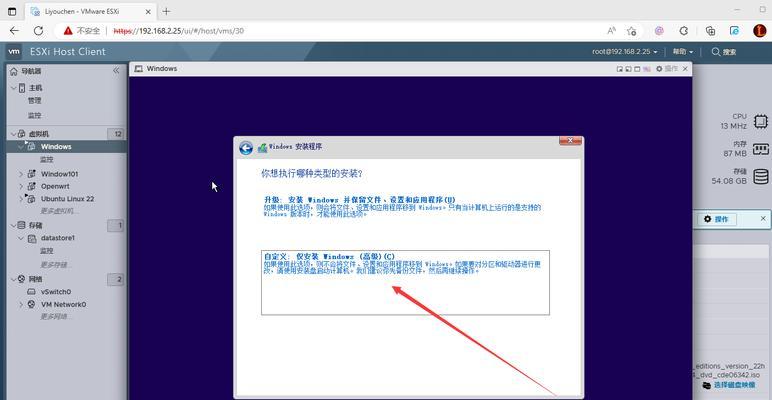Close the Windows console window
This screenshot has width=772, height=400.
coord(685,69)
